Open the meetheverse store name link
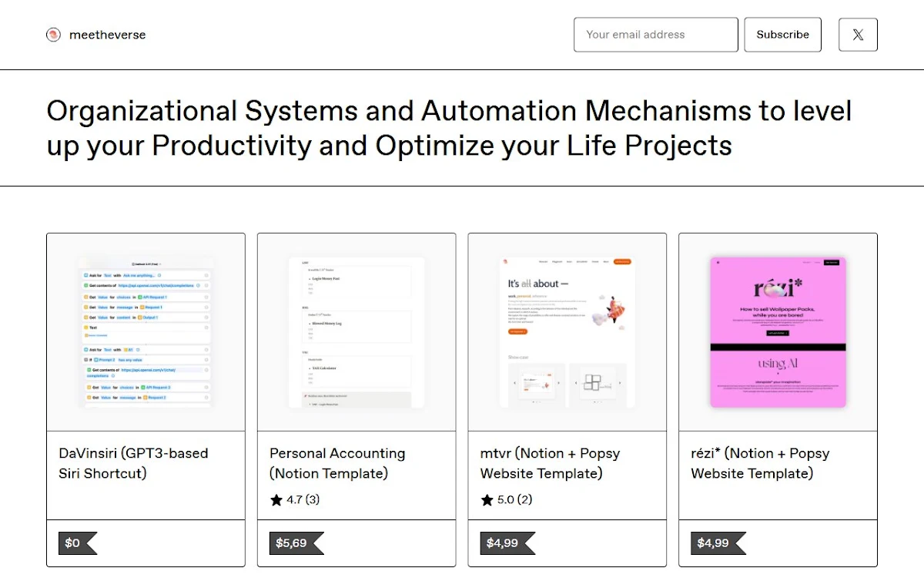The width and height of the screenshot is (924, 578). tap(107, 35)
